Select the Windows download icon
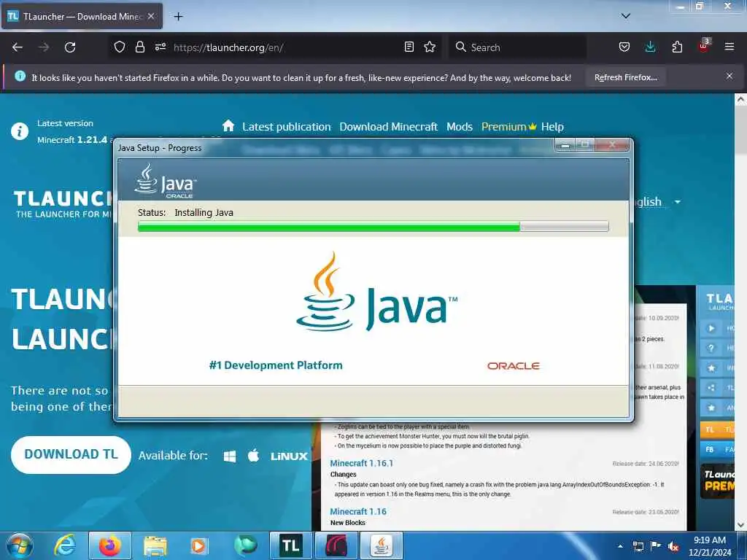 [x=230, y=456]
